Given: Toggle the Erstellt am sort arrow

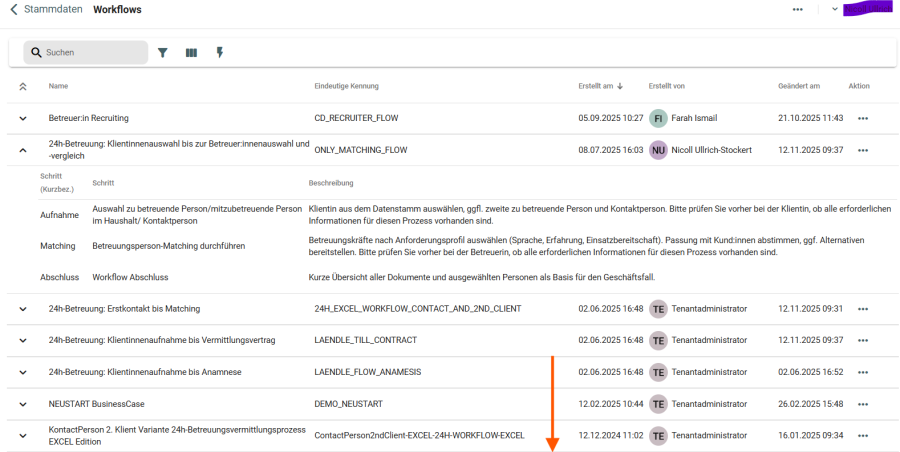Looking at the screenshot, I should click(620, 86).
